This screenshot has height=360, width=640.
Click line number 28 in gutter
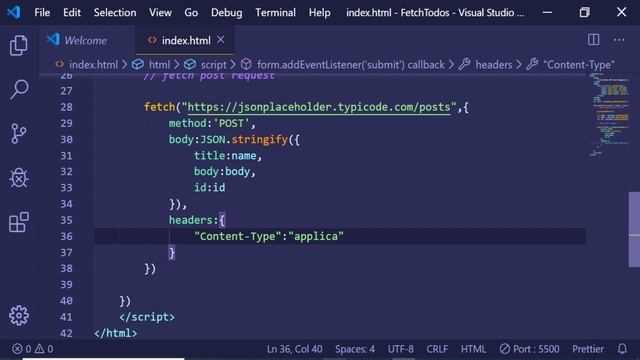66,107
